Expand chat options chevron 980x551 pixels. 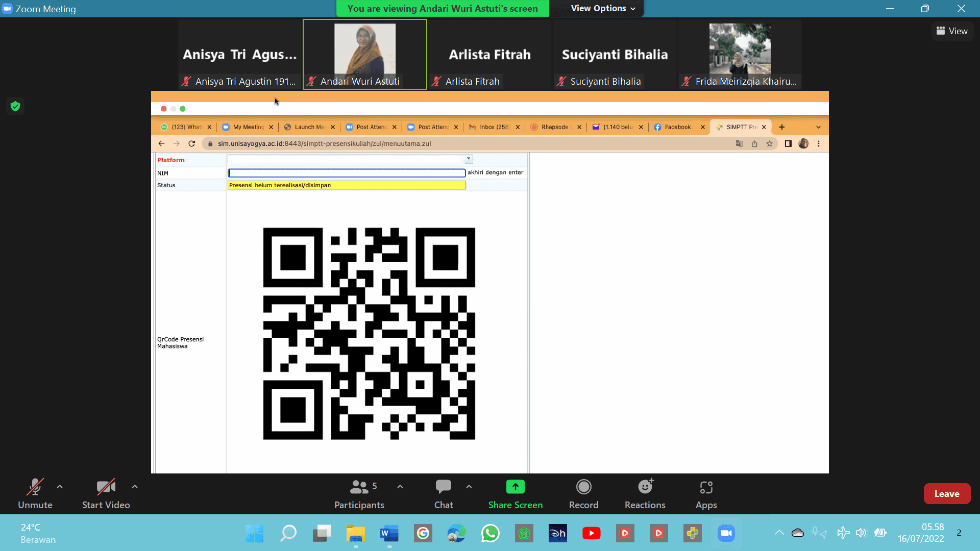click(469, 487)
